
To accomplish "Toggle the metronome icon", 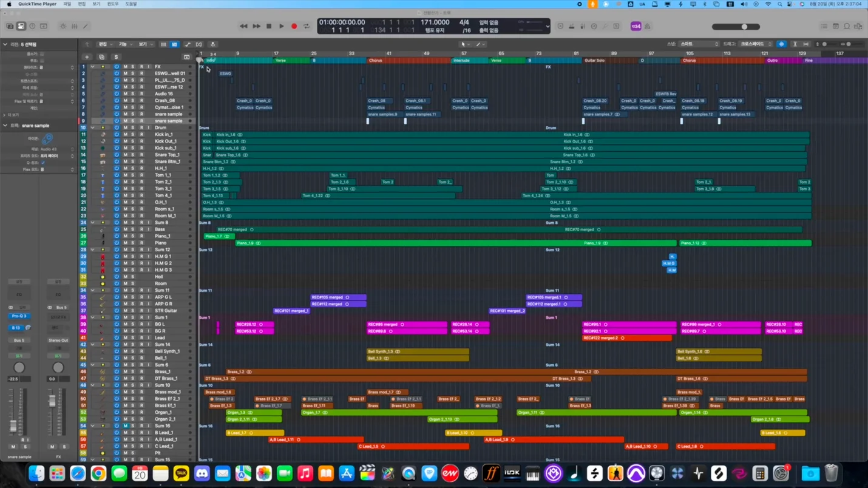I will point(647,27).
